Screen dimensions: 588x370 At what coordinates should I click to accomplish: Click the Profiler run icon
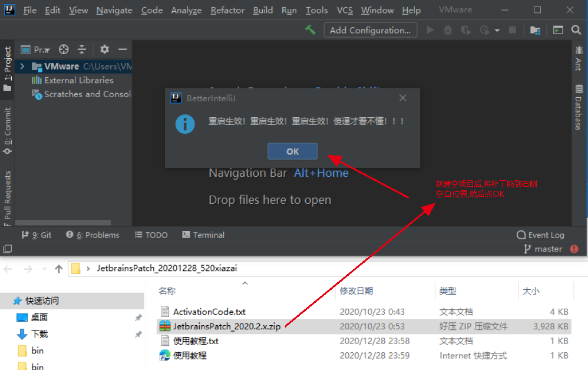tap(484, 30)
